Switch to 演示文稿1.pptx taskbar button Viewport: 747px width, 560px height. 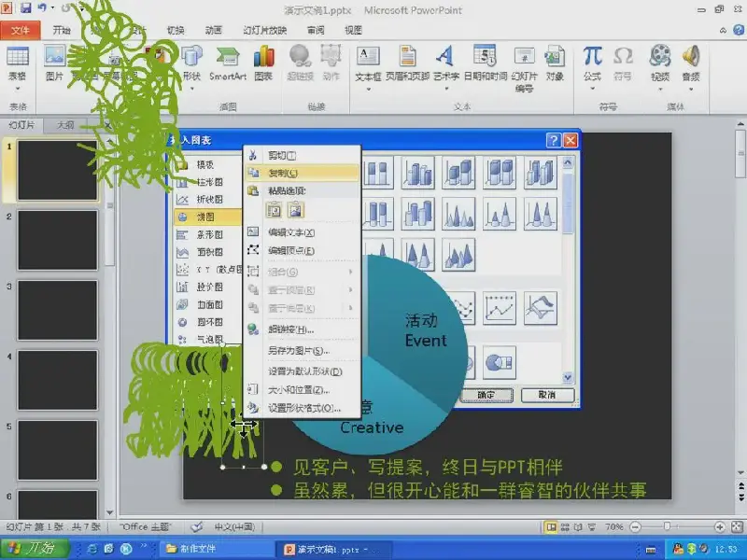[333, 549]
